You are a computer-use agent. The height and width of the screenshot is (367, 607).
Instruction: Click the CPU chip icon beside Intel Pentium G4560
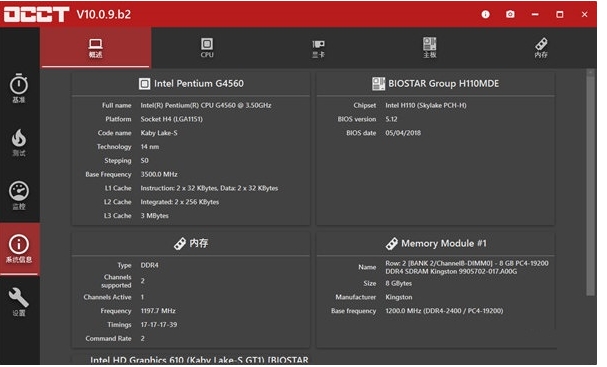click(144, 84)
